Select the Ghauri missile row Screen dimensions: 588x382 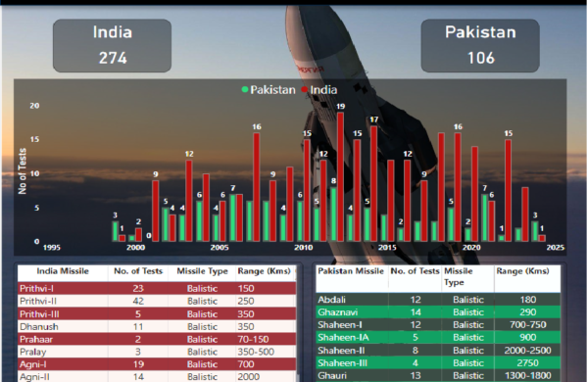[x=438, y=375]
